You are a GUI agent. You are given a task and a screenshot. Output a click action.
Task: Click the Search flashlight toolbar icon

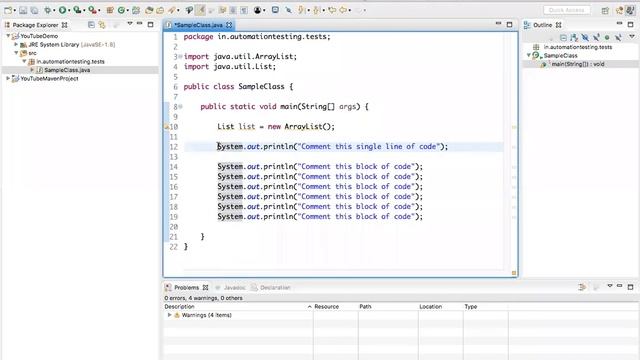(172, 10)
